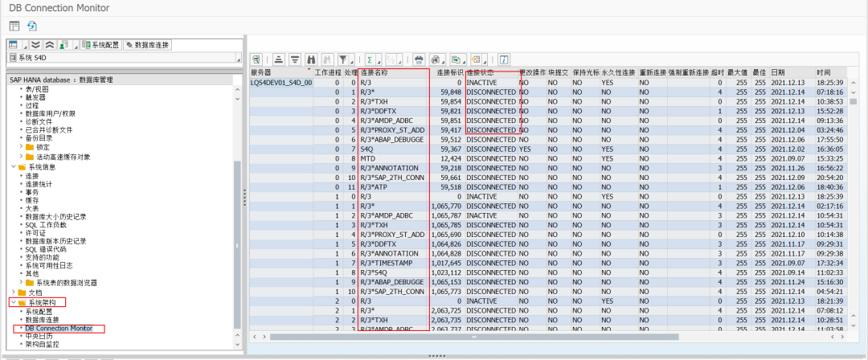Click the user settings icon in navigation toolbar

[x=63, y=45]
